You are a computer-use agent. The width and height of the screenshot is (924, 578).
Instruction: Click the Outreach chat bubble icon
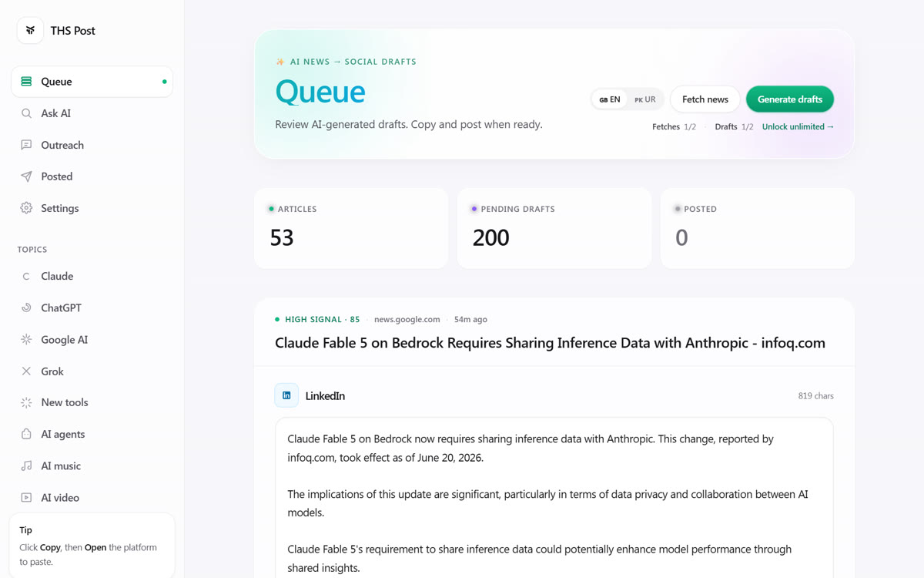(x=26, y=145)
